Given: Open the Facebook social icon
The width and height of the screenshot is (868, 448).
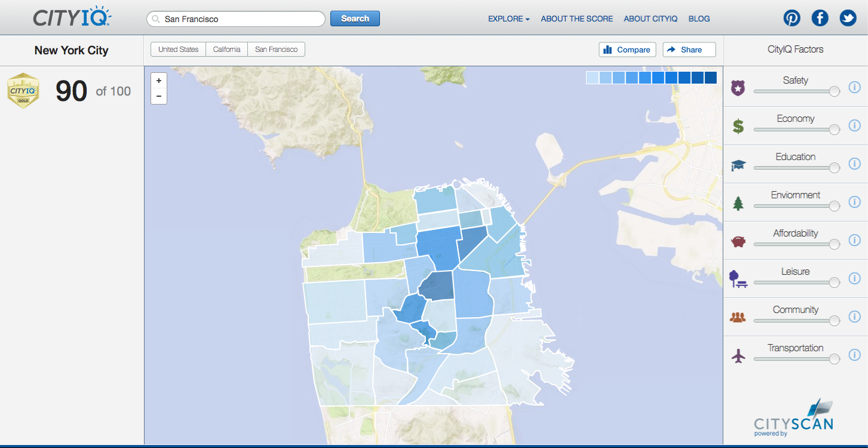Looking at the screenshot, I should click(820, 19).
